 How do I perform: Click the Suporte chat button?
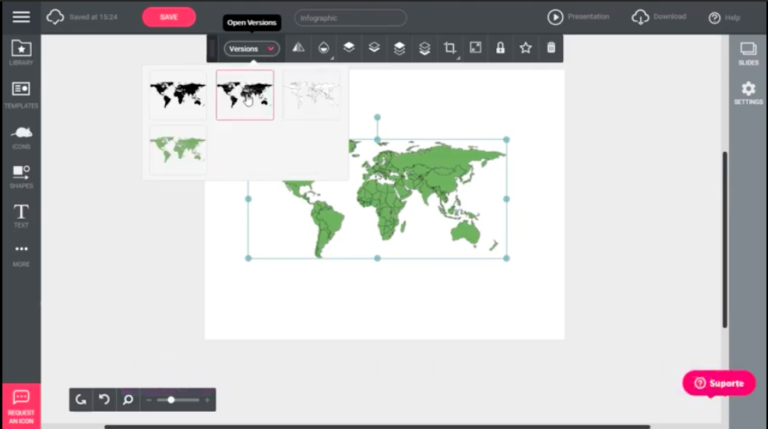[x=719, y=383]
